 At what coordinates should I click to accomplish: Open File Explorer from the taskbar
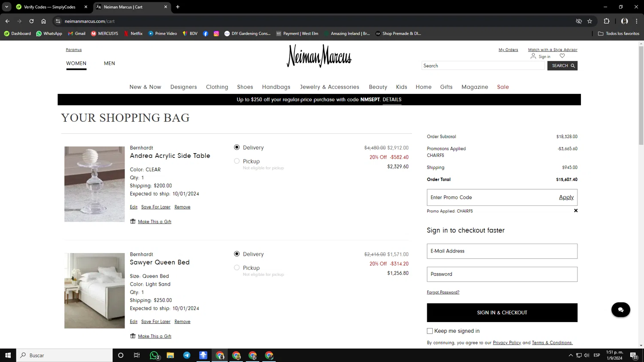[170, 355]
